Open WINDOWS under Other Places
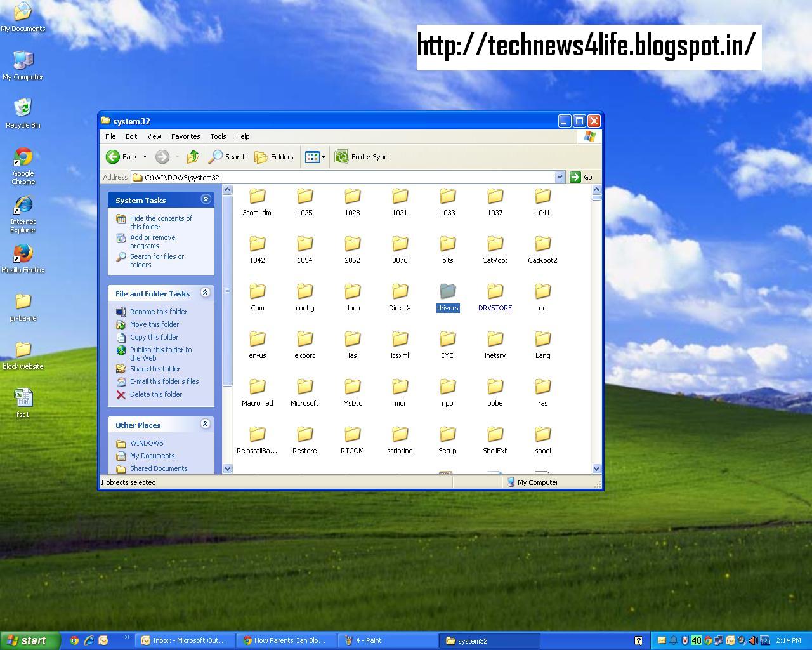 tap(147, 443)
